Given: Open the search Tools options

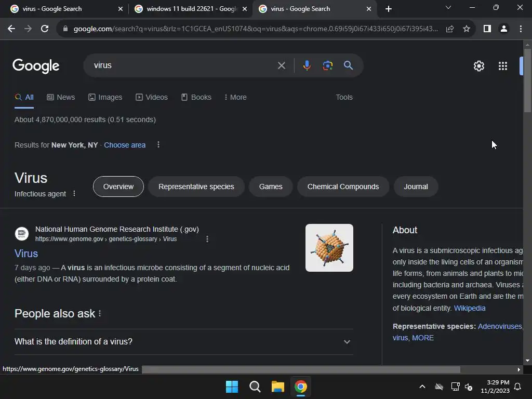Looking at the screenshot, I should 344,97.
